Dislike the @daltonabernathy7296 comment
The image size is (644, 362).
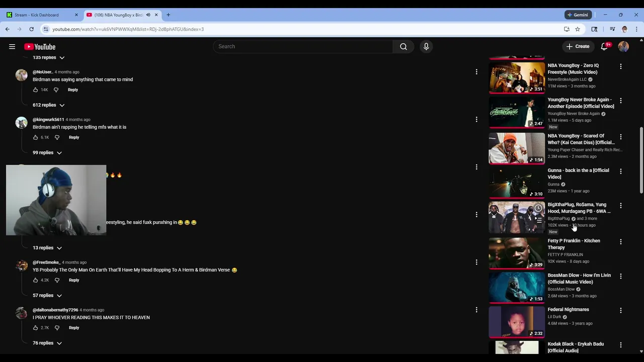click(57, 328)
